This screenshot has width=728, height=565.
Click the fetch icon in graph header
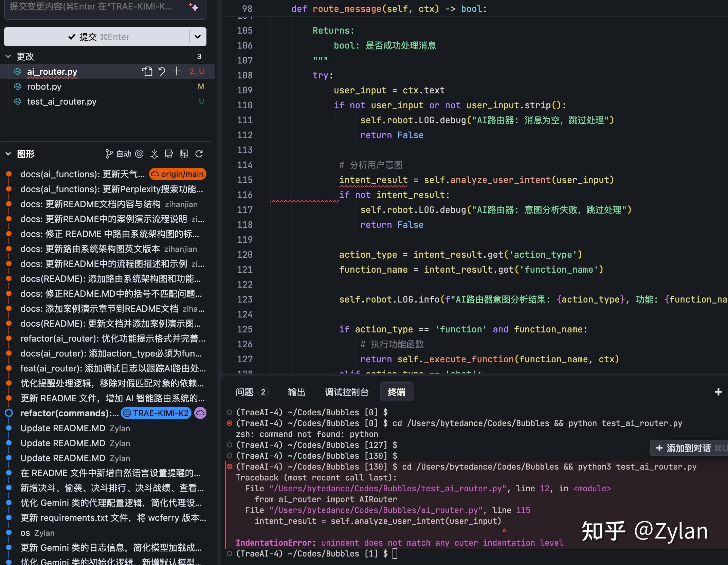click(x=154, y=154)
